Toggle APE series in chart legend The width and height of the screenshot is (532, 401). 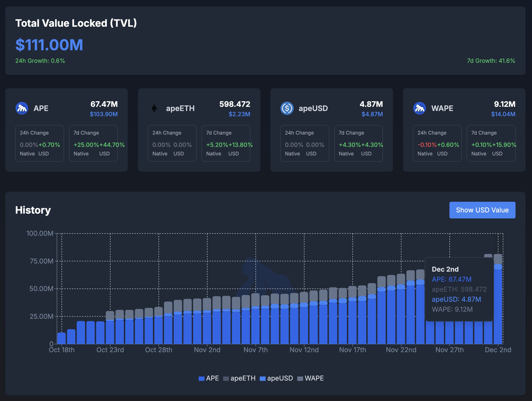(209, 378)
